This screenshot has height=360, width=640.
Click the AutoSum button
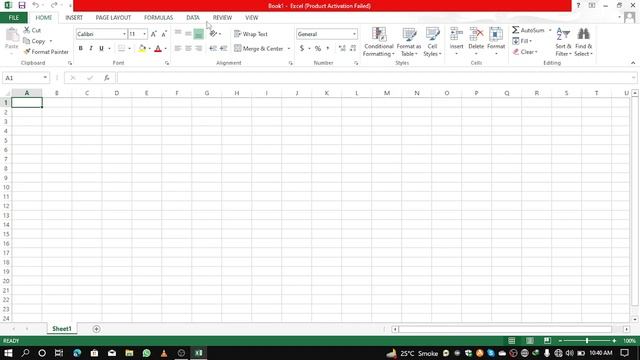point(529,30)
